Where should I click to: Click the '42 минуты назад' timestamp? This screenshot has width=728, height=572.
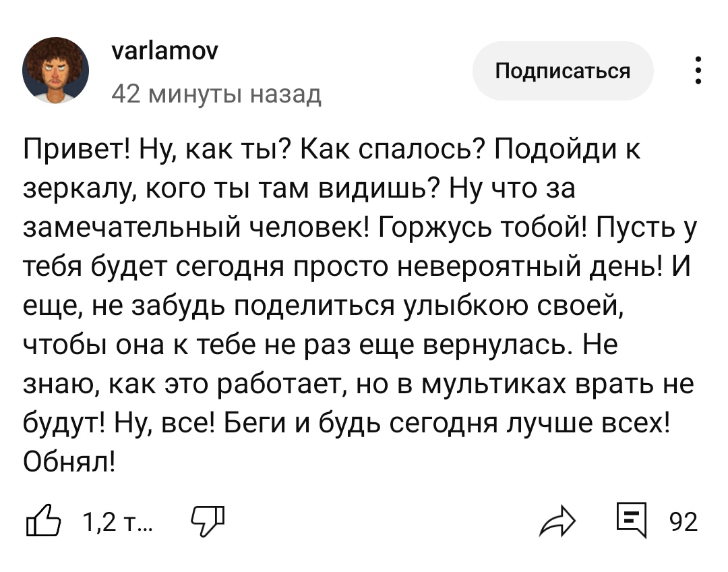tap(216, 94)
